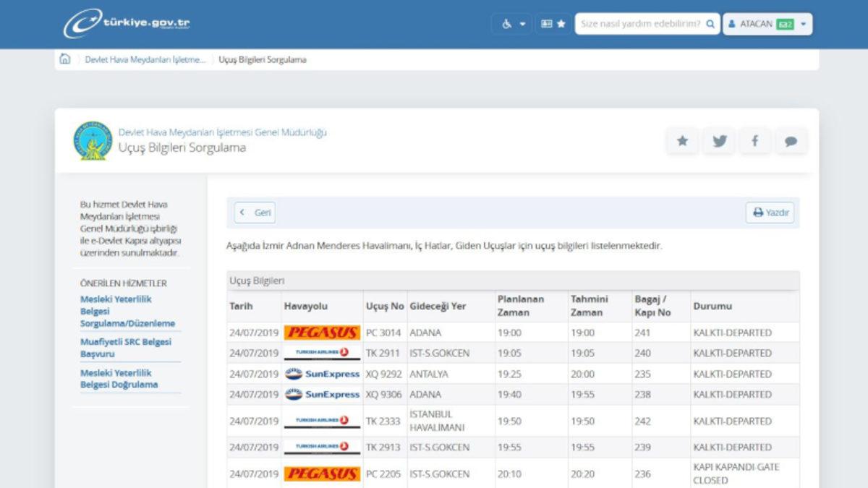
Task: Share the page on Facebook
Action: [754, 141]
